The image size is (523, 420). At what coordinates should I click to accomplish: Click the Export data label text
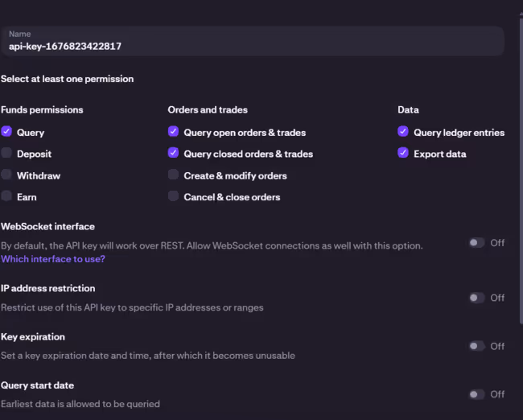(x=439, y=154)
